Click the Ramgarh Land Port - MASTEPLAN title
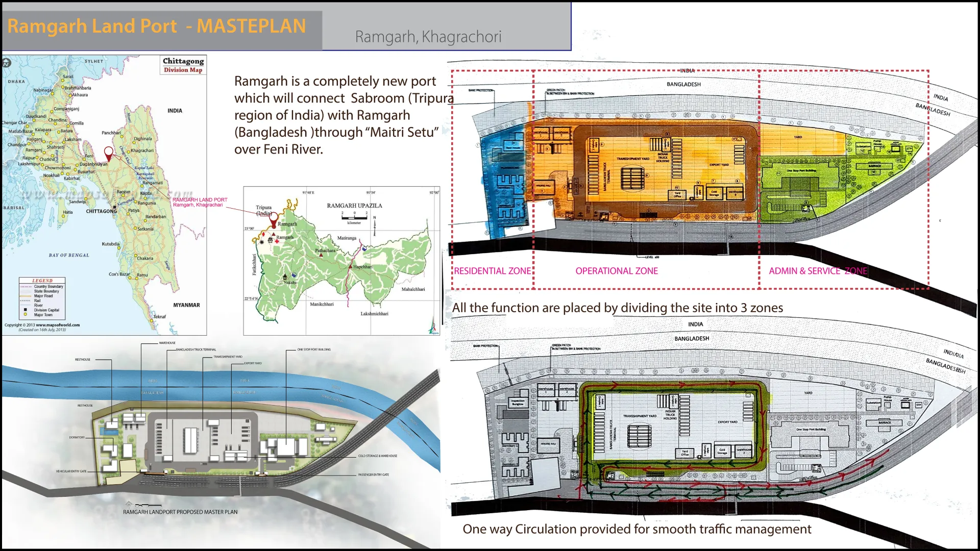 [156, 26]
